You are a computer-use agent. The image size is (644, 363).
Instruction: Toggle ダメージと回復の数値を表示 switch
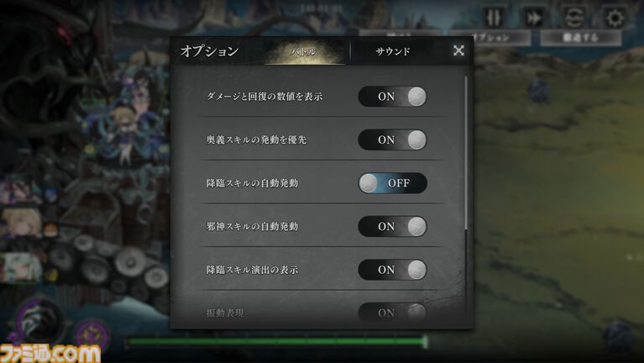click(x=392, y=97)
